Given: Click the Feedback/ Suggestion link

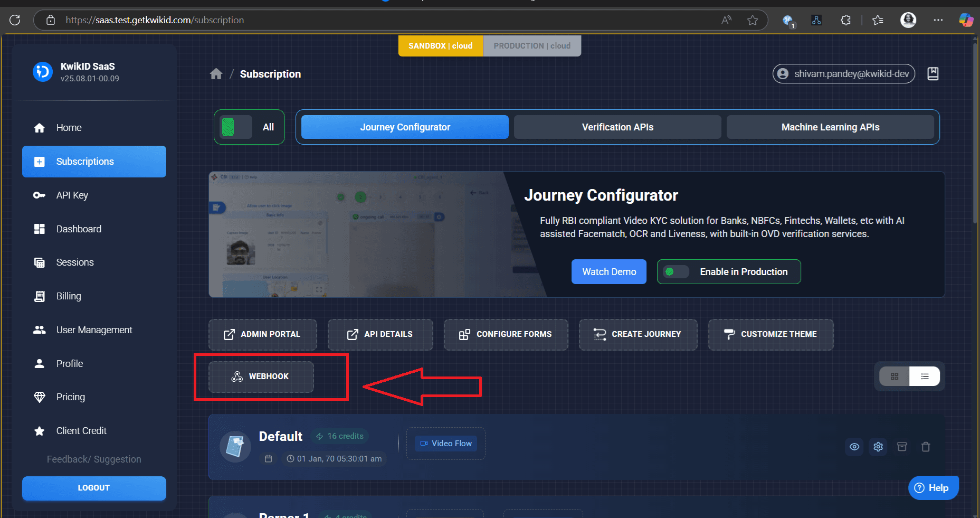Looking at the screenshot, I should click(94, 459).
